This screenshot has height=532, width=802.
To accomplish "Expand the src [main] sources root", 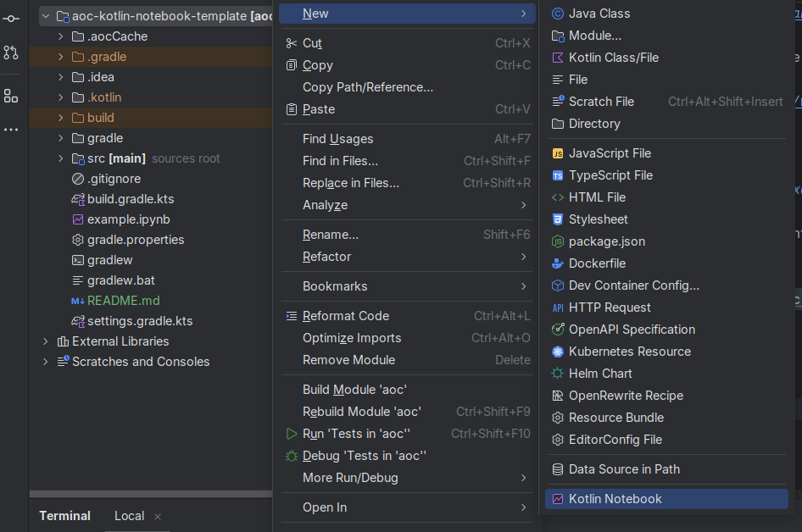I will 61,158.
